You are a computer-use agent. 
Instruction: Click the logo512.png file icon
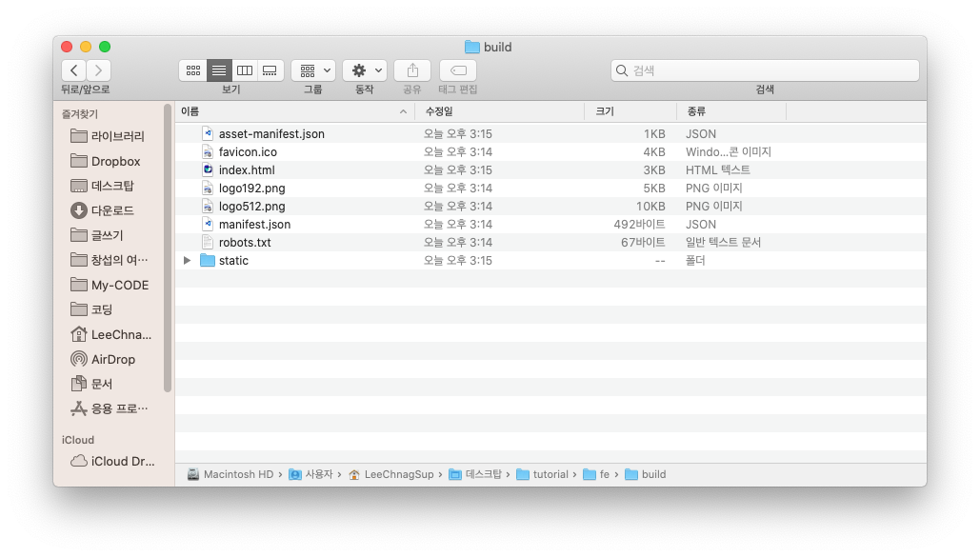coord(208,206)
